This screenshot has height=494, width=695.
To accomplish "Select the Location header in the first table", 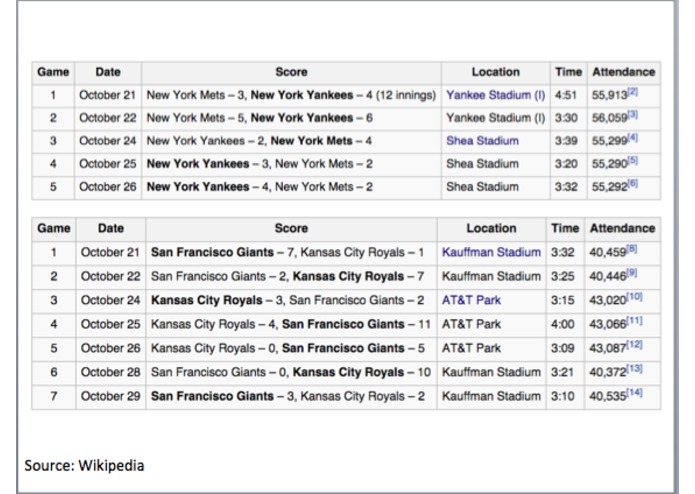I will [496, 72].
